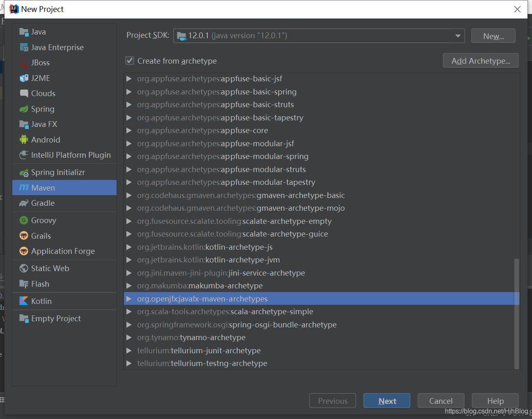The image size is (532, 419).
Task: Choose the Java FX icon
Action: pyautogui.click(x=24, y=124)
